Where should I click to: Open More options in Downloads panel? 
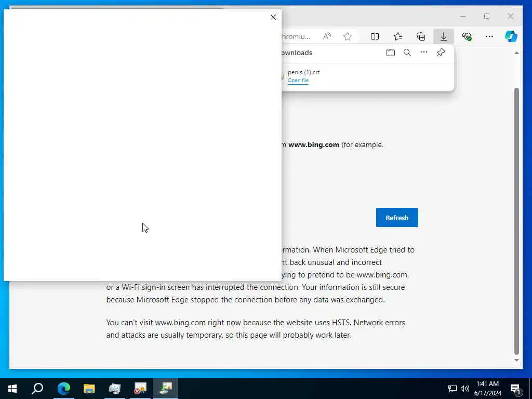point(424,52)
